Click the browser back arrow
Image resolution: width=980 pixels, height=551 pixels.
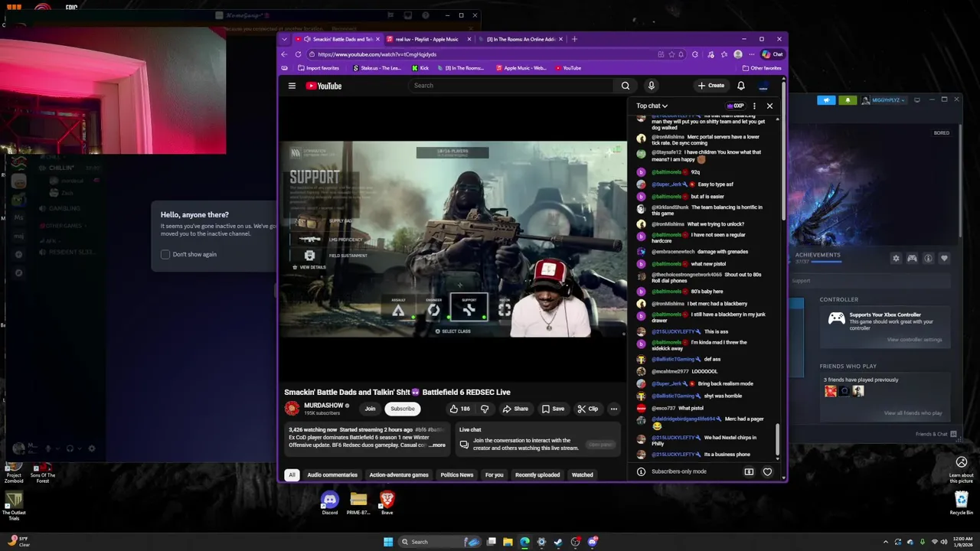pos(284,54)
